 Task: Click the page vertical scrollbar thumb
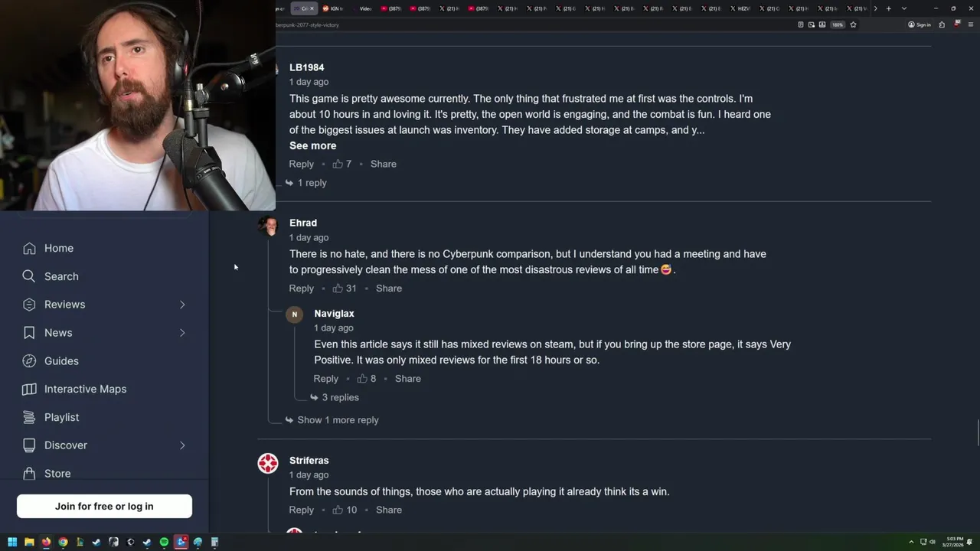977,432
